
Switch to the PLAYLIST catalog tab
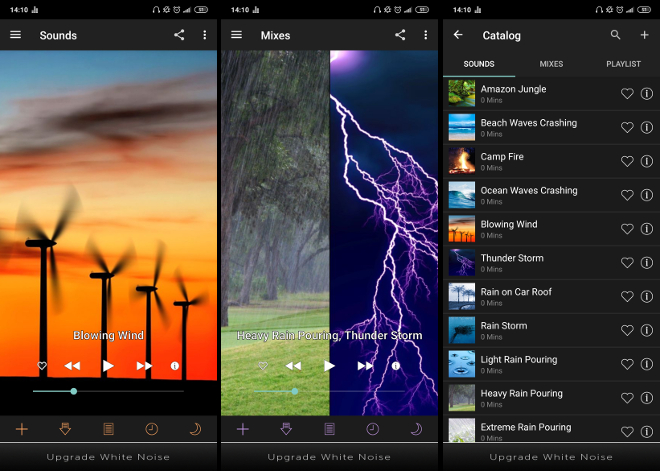pos(623,64)
